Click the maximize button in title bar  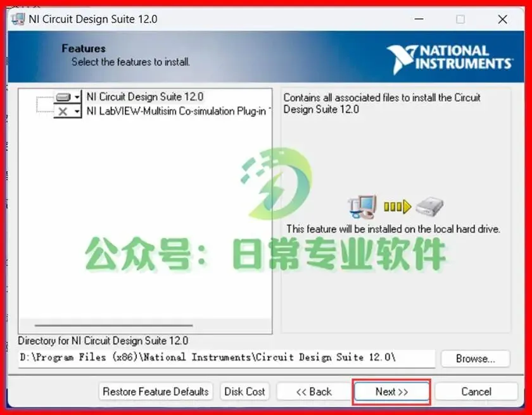click(460, 19)
